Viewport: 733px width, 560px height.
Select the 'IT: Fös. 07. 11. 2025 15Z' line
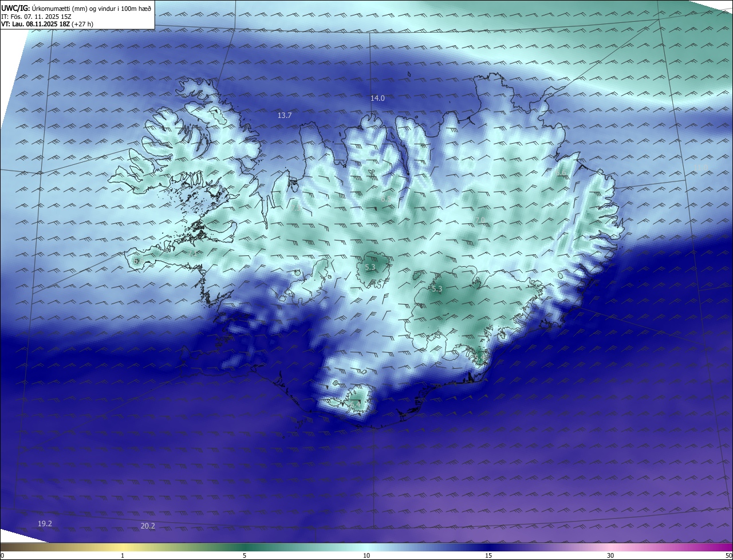[x=37, y=17]
